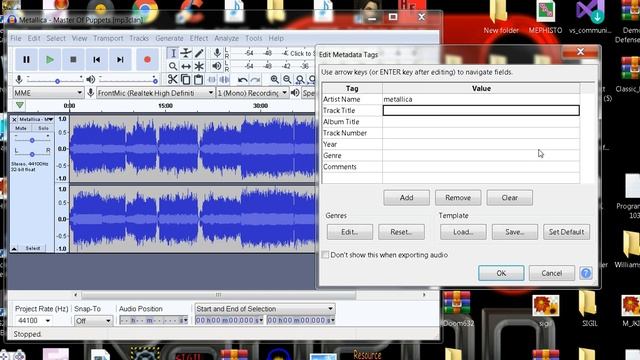640x360 pixels.
Task: Undo the last action
Action: tap(242, 80)
